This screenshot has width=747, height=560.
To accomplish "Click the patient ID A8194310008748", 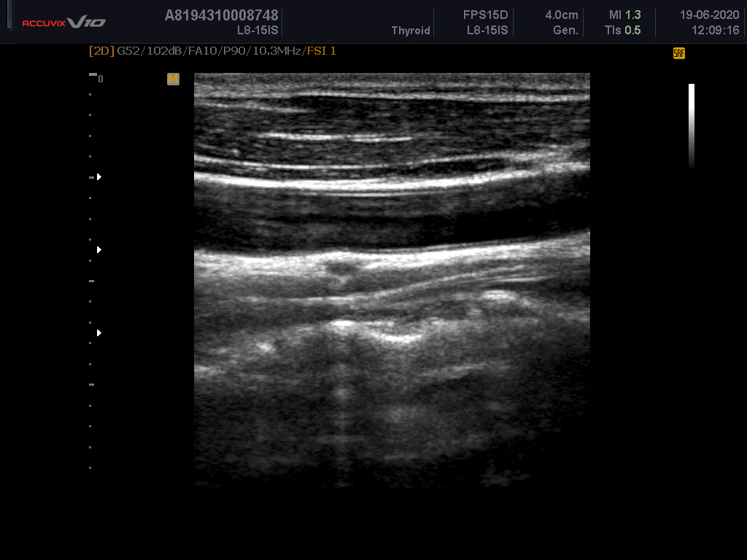I will [x=222, y=15].
